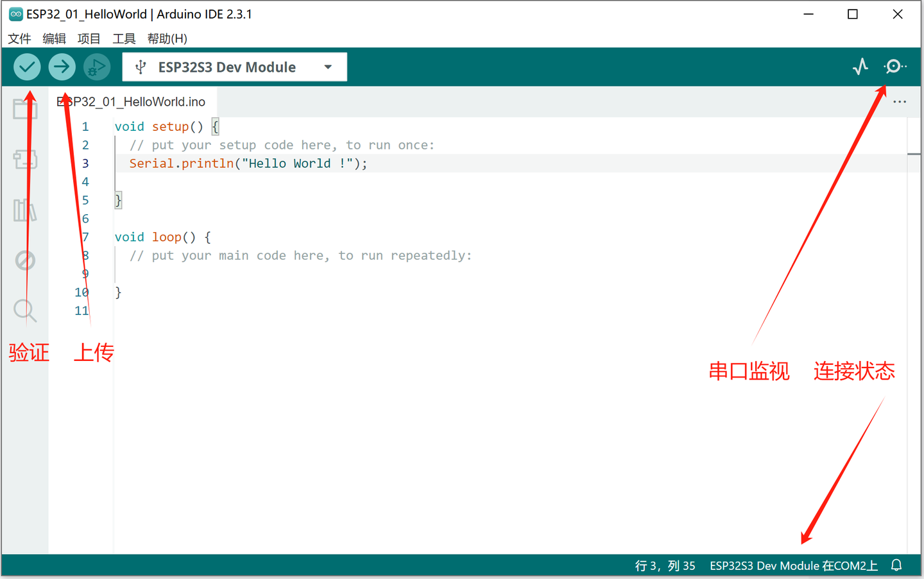The image size is (924, 579).
Task: Click the 行3, 列35 position indicator
Action: pos(665,565)
